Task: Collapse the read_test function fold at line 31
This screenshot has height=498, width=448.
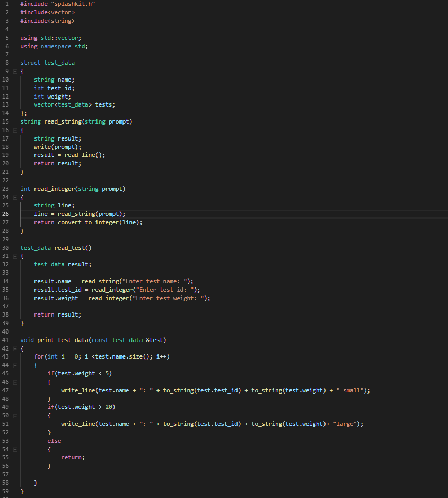Action: tap(15, 256)
